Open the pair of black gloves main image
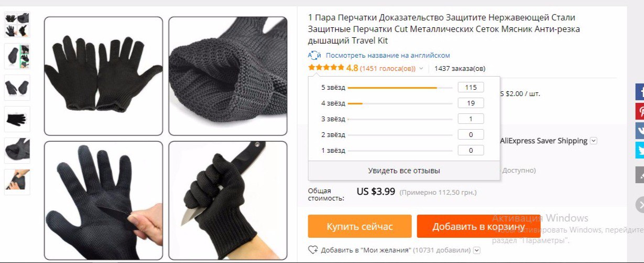The image size is (644, 263). 103,76
